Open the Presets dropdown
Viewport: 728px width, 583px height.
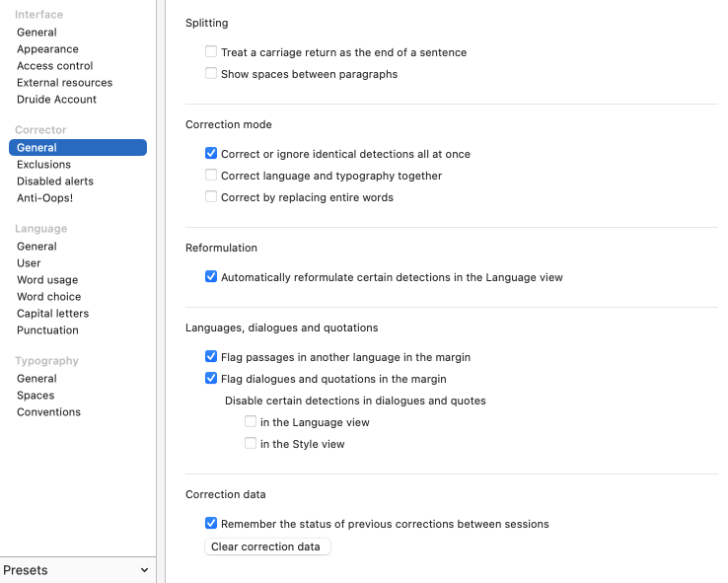pos(77,570)
